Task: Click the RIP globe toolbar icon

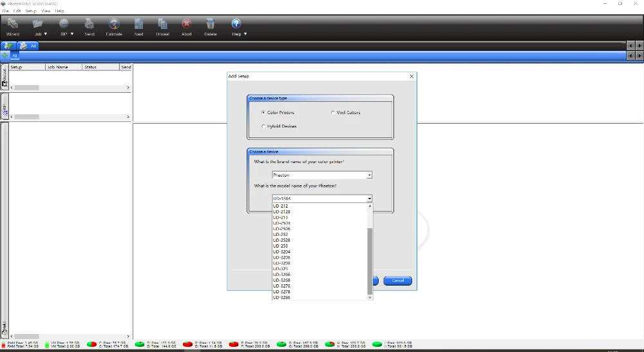Action: click(64, 24)
